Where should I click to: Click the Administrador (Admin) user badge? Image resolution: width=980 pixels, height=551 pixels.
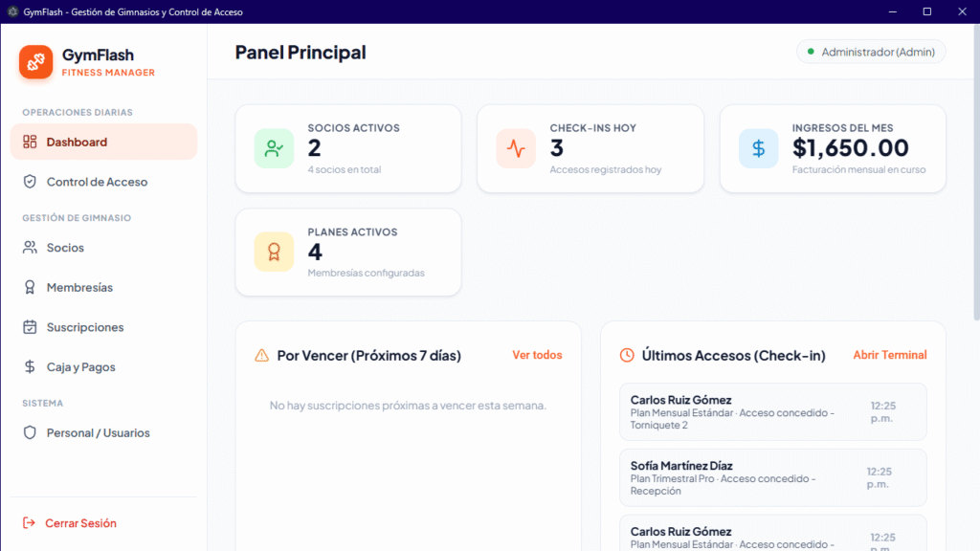[871, 52]
